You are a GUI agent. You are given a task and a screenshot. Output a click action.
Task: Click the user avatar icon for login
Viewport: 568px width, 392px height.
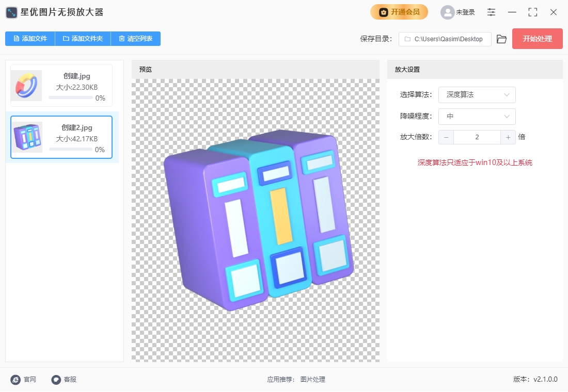[447, 12]
